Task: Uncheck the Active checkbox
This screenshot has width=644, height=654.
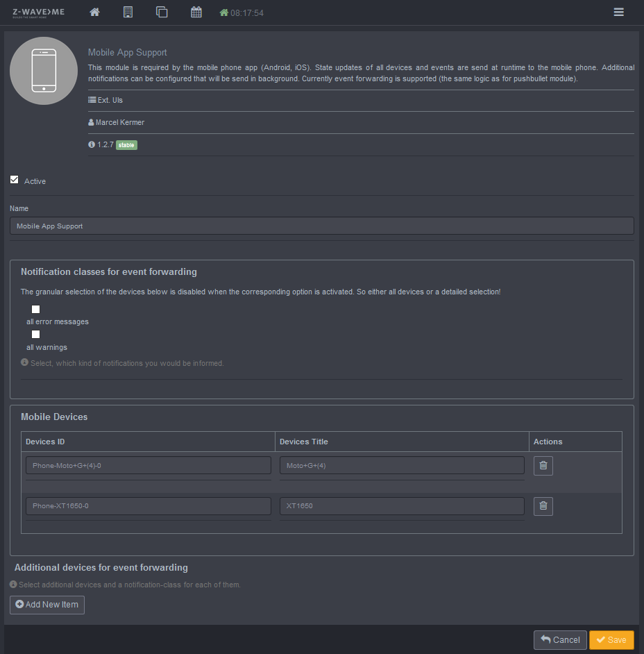Action: tap(14, 180)
